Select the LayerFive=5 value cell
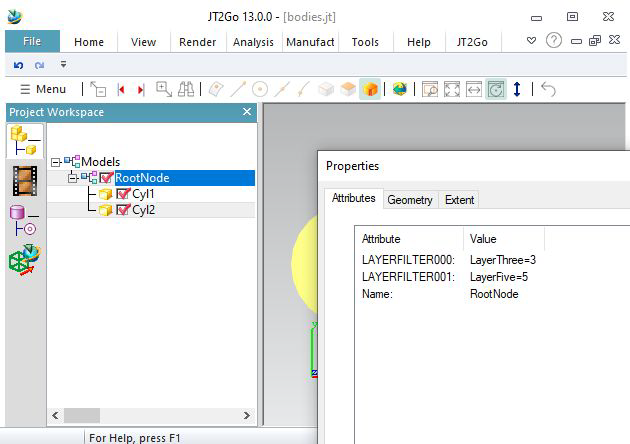630x444 pixels. [499, 277]
